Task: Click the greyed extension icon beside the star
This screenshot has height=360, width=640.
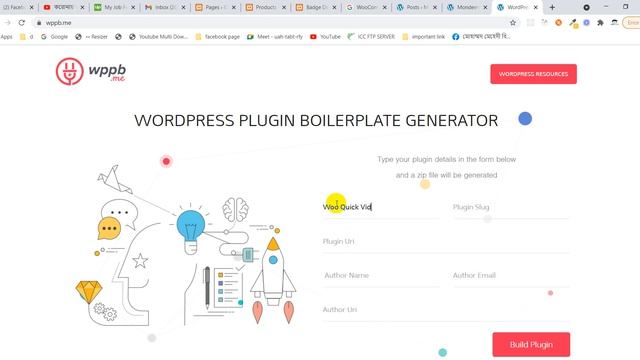Action: (530, 23)
